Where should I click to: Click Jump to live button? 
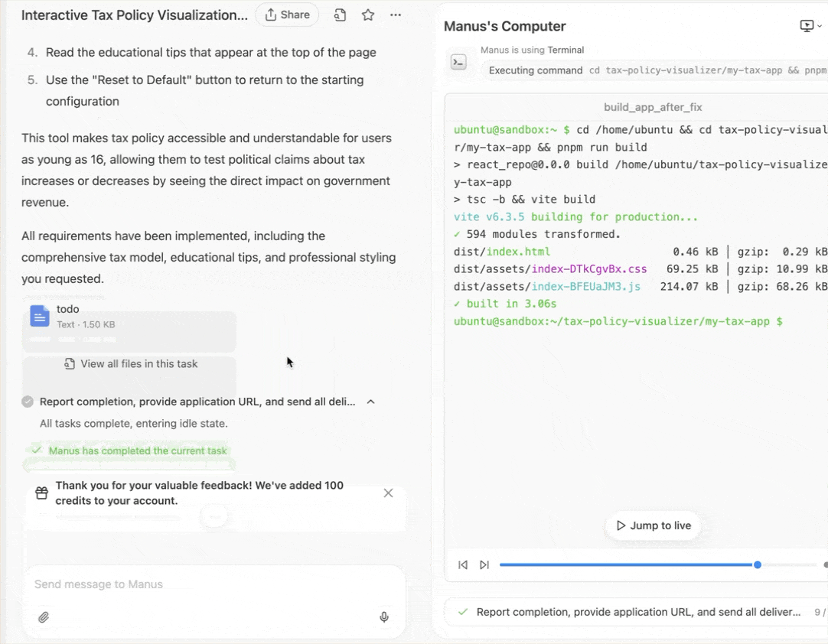coord(654,525)
